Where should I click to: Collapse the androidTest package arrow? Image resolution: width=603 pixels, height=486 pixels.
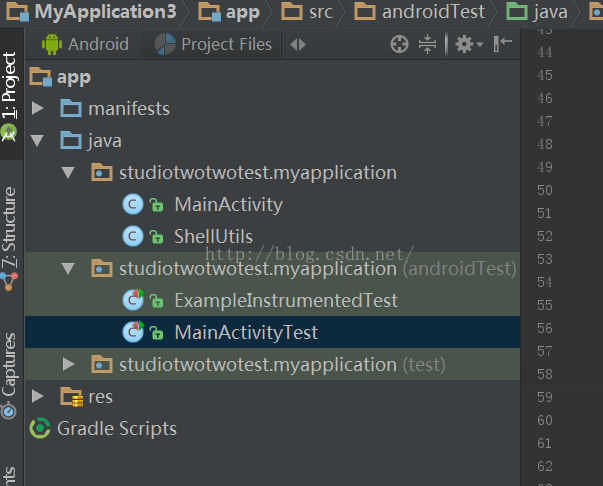pos(68,268)
